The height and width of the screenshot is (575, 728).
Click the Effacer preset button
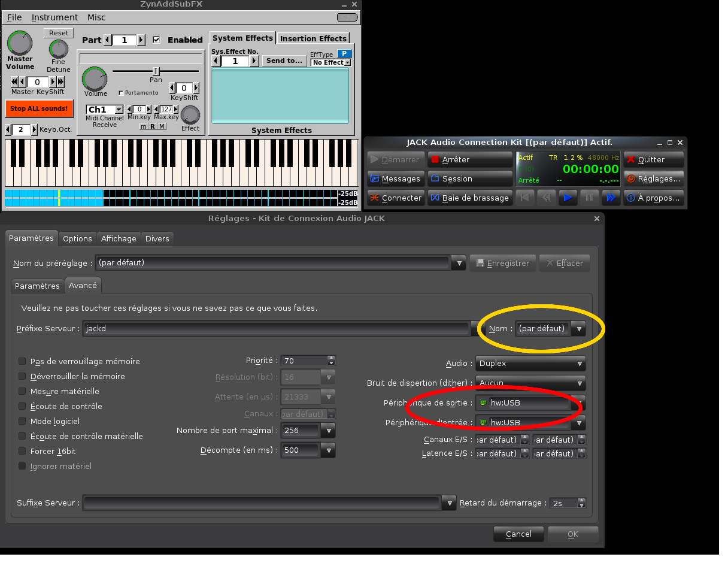click(x=564, y=263)
